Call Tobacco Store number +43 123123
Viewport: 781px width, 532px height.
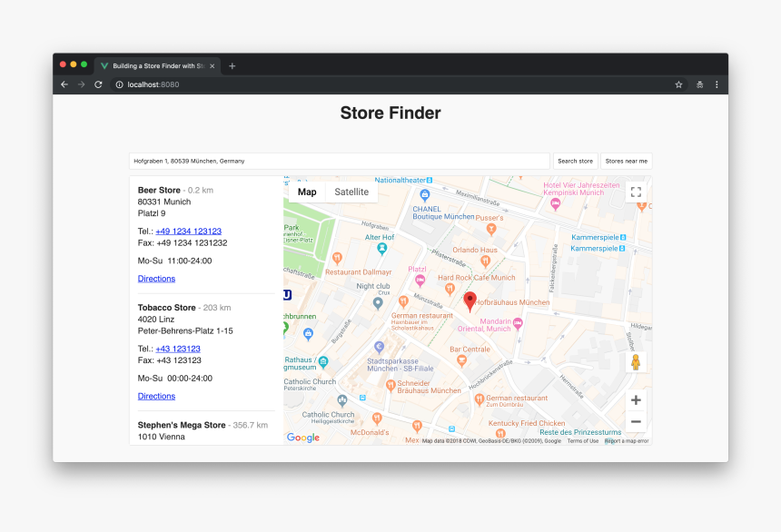pos(178,349)
